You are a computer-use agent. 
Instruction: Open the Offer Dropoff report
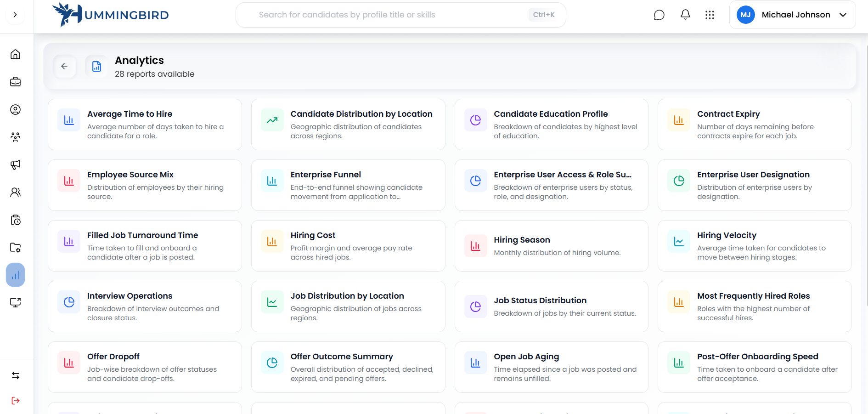point(145,367)
